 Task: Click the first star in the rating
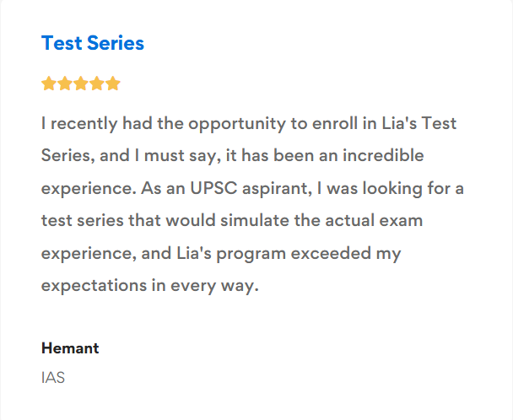(48, 83)
